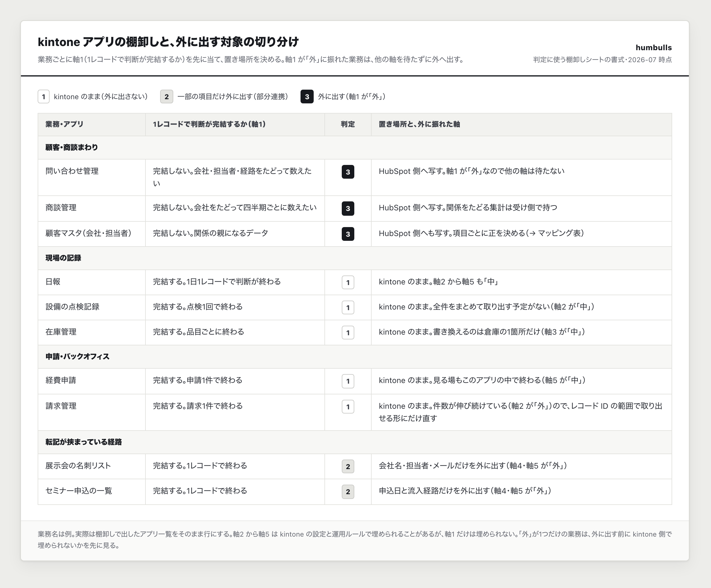Click '申込日と流入経路だけを外に出す' cell

521,491
